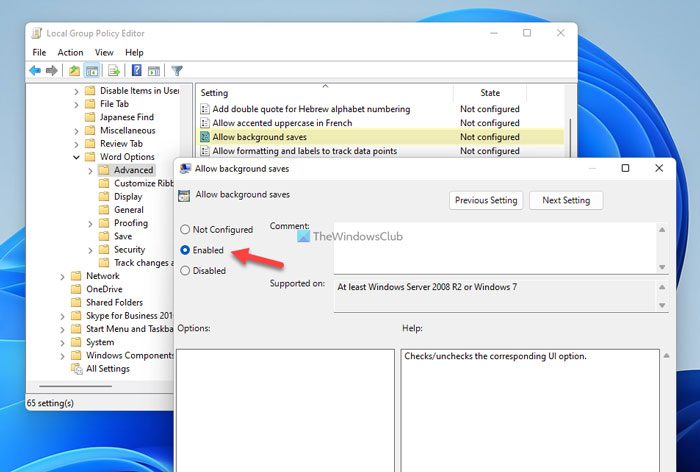The height and width of the screenshot is (472, 700).
Task: Close the Allow background saves dialog
Action: tap(659, 168)
